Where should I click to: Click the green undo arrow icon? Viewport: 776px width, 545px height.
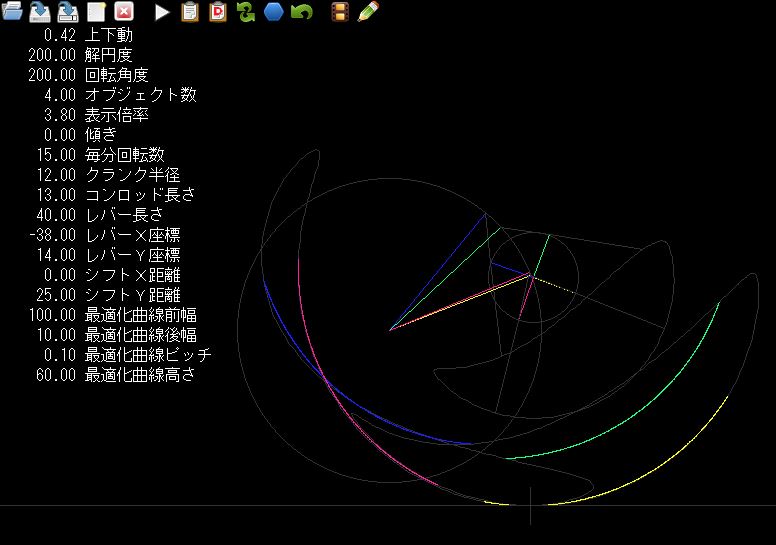pyautogui.click(x=302, y=11)
